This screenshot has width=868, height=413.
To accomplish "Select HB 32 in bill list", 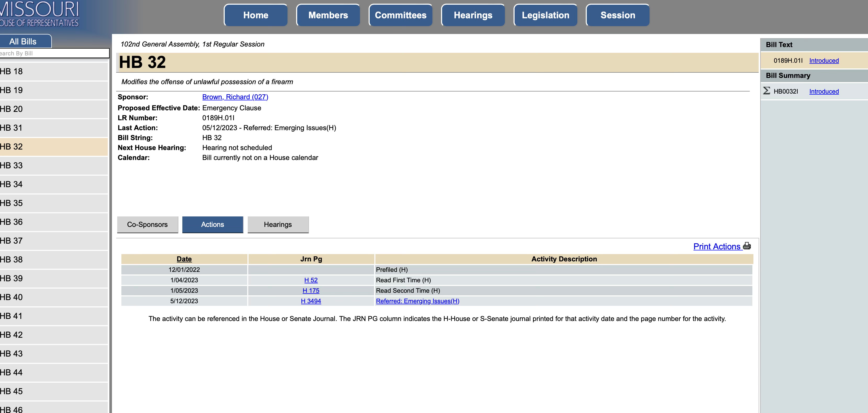I will (54, 147).
